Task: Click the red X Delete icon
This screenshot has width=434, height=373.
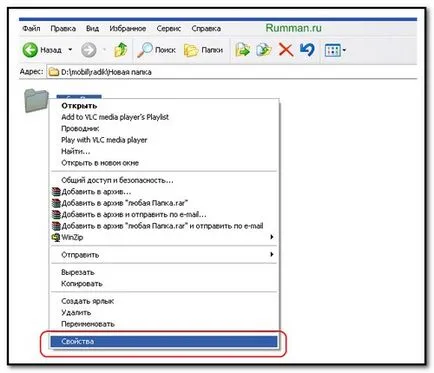Action: 286,50
